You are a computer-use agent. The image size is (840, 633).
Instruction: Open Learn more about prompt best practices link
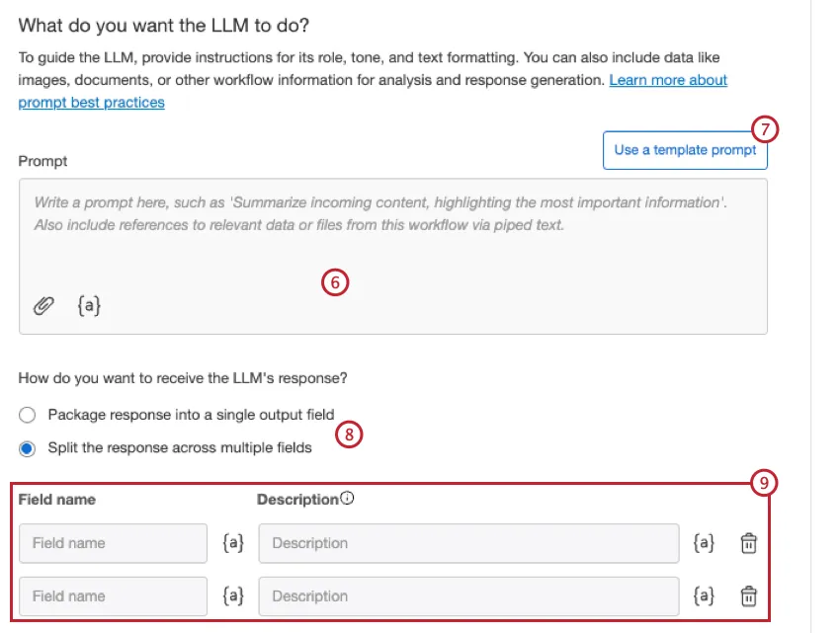tap(668, 80)
